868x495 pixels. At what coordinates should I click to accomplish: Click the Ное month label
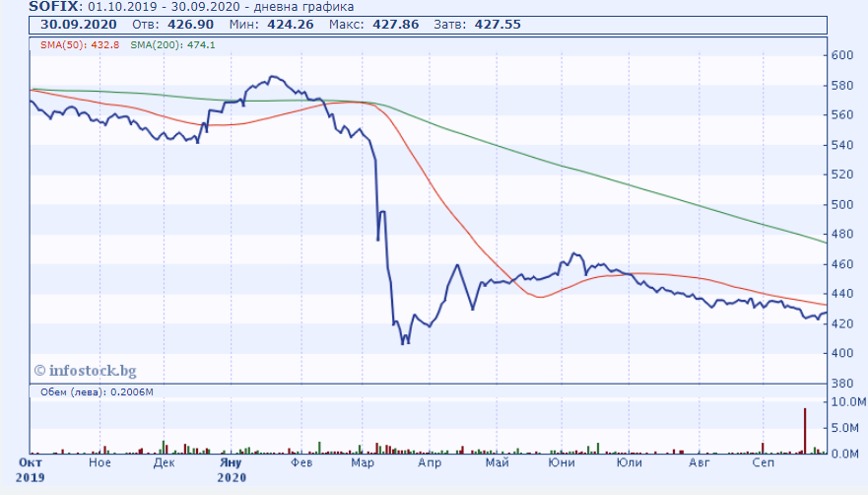click(100, 462)
